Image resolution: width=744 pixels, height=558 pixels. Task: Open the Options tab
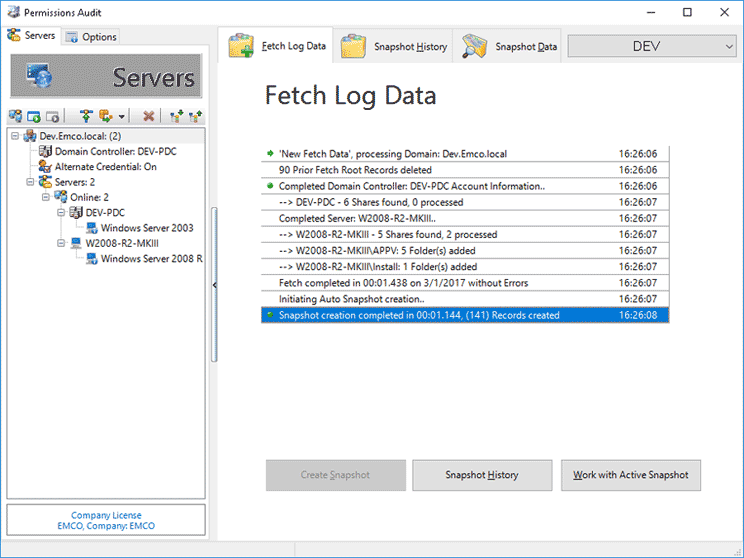click(91, 37)
